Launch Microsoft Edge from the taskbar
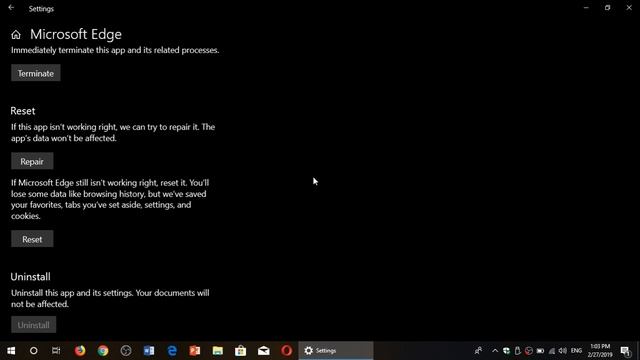This screenshot has height=360, width=640. point(172,351)
